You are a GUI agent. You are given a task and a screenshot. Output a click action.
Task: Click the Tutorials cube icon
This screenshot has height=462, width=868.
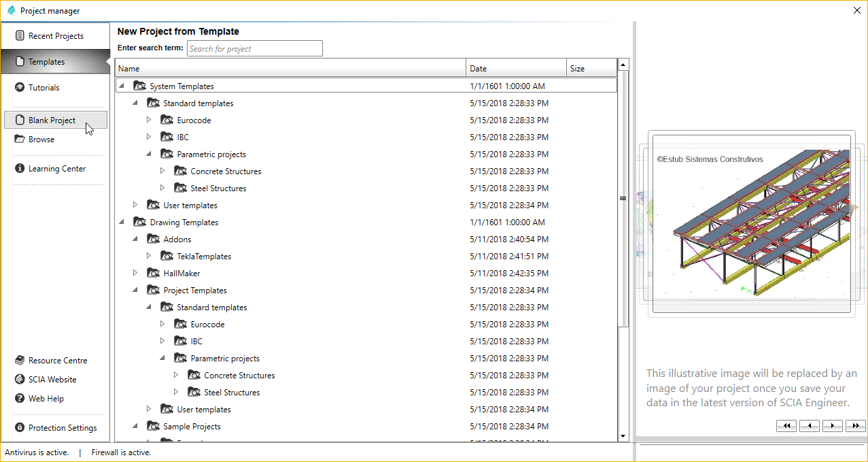(x=20, y=88)
